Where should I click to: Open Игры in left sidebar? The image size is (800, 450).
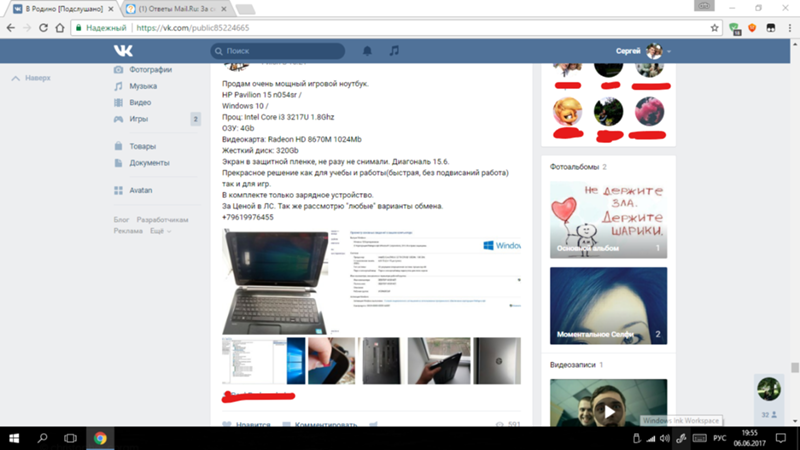click(x=138, y=119)
